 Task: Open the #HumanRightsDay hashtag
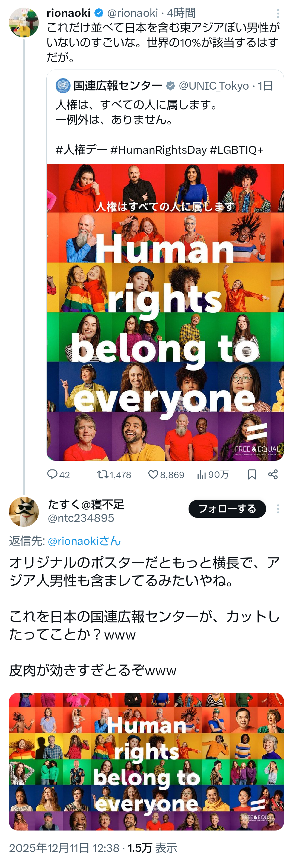tap(158, 150)
